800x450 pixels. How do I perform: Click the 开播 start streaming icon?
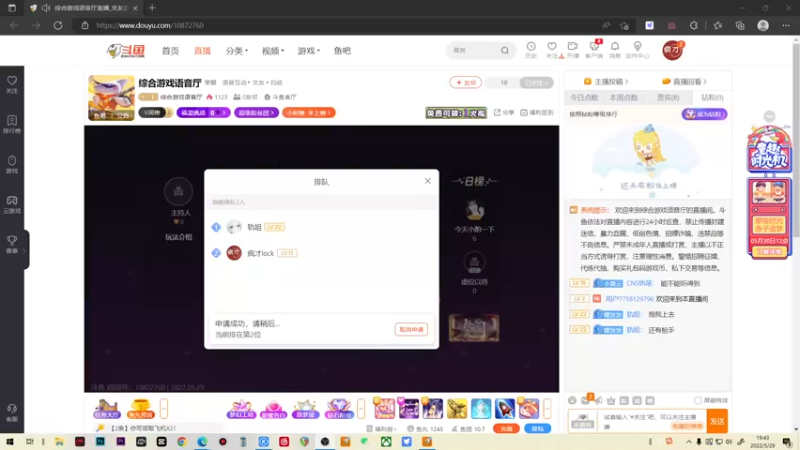coord(573,49)
